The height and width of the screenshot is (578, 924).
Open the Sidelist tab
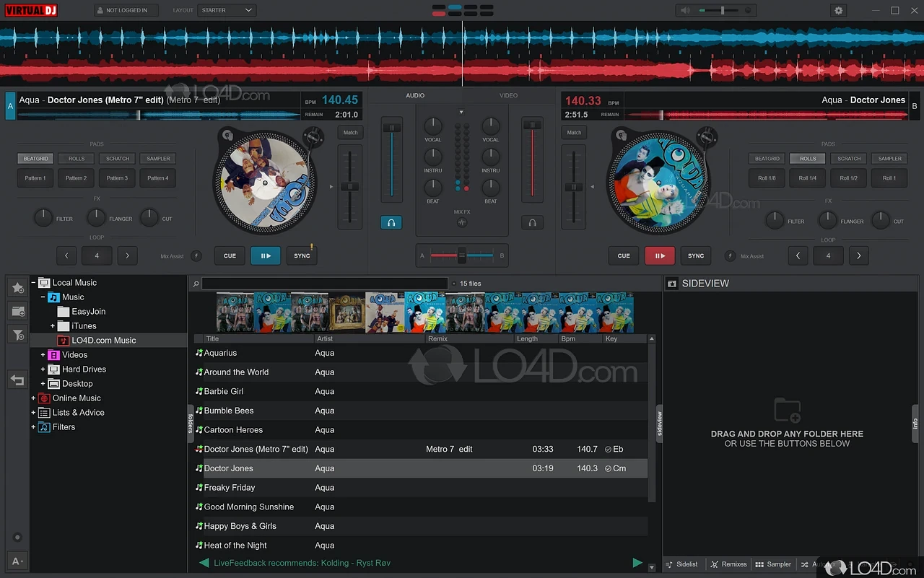tap(682, 564)
